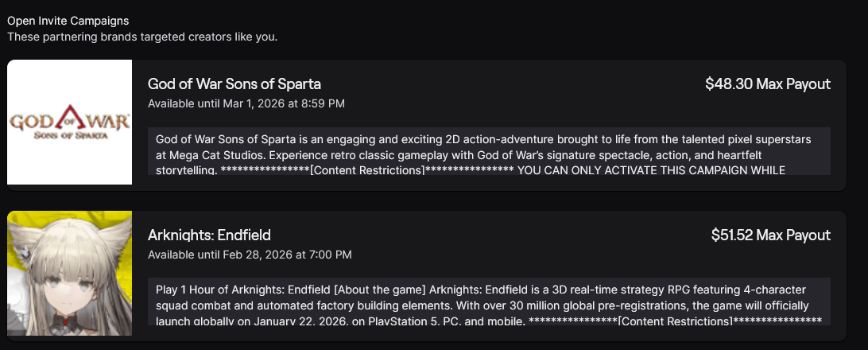Click the partnering brands subtitle text
The image size is (868, 350).
pos(142,37)
